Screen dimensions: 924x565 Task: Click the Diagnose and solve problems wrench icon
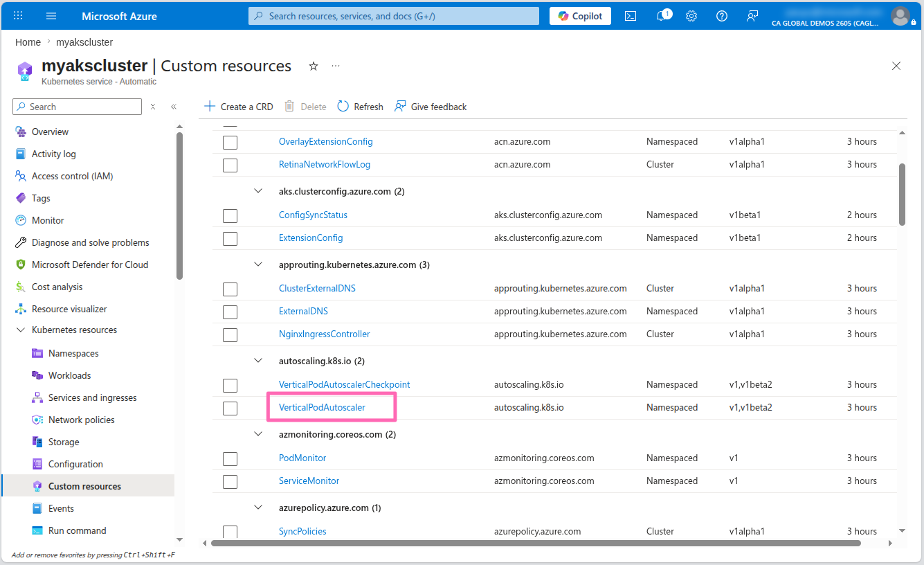click(20, 242)
